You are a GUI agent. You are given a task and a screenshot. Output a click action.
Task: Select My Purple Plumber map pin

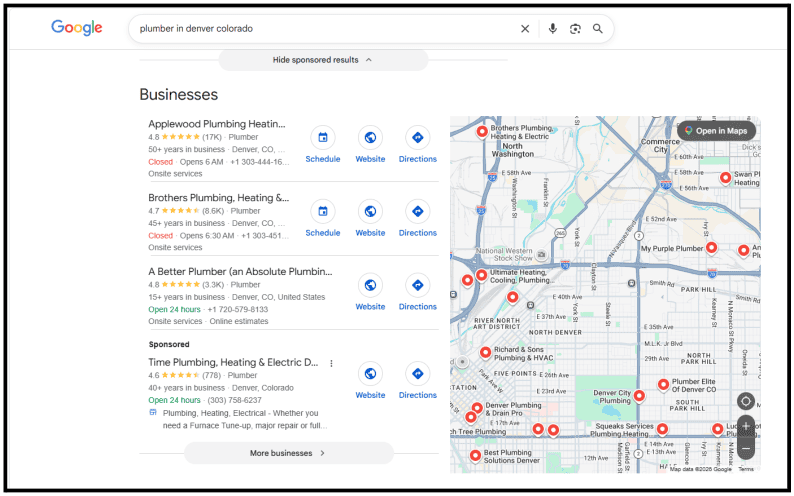[711, 248]
